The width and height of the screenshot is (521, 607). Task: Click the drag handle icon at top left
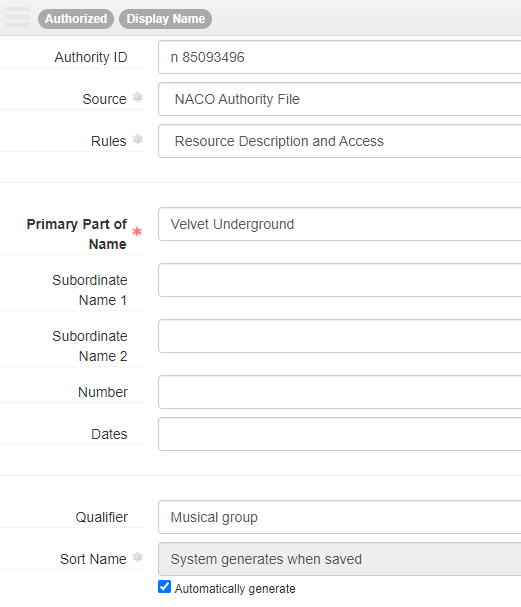(x=17, y=17)
